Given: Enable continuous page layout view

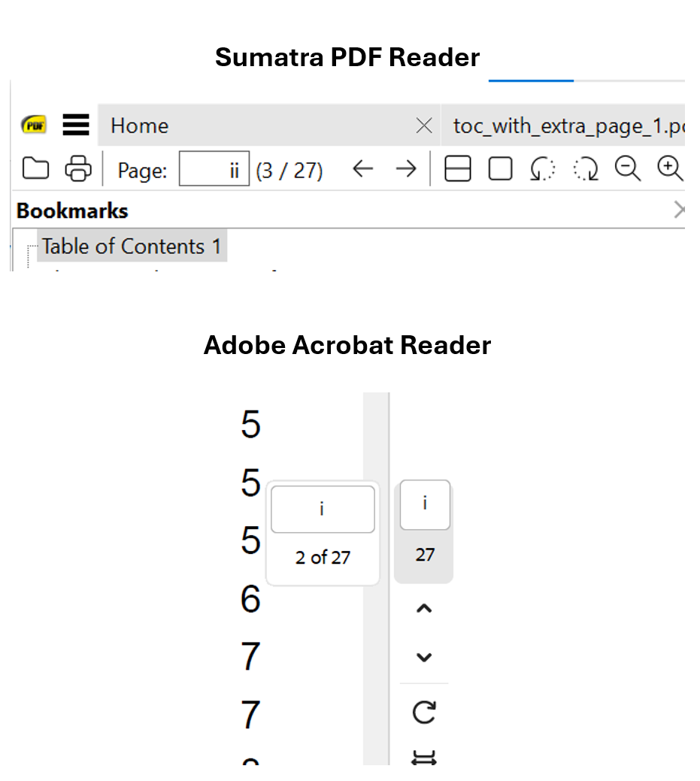Looking at the screenshot, I should pos(458,169).
